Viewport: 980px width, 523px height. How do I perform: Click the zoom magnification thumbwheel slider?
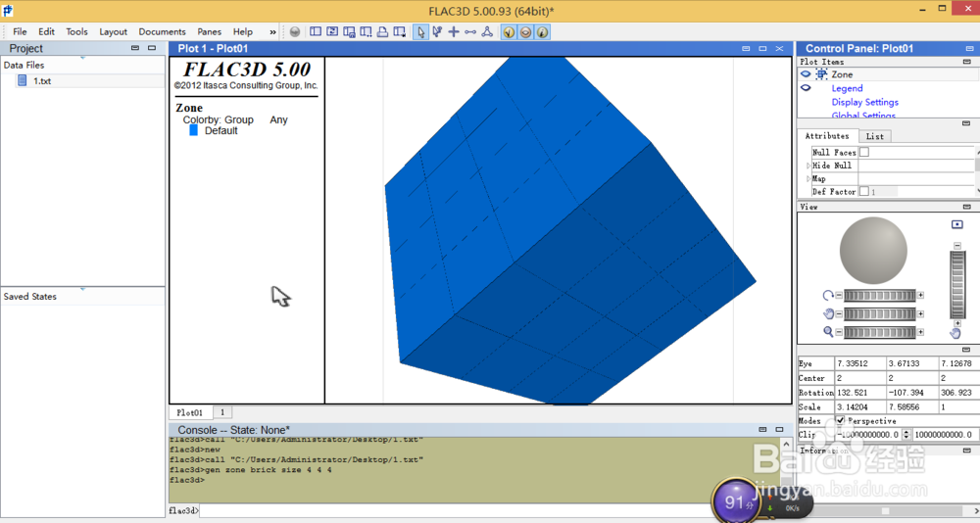coord(880,332)
